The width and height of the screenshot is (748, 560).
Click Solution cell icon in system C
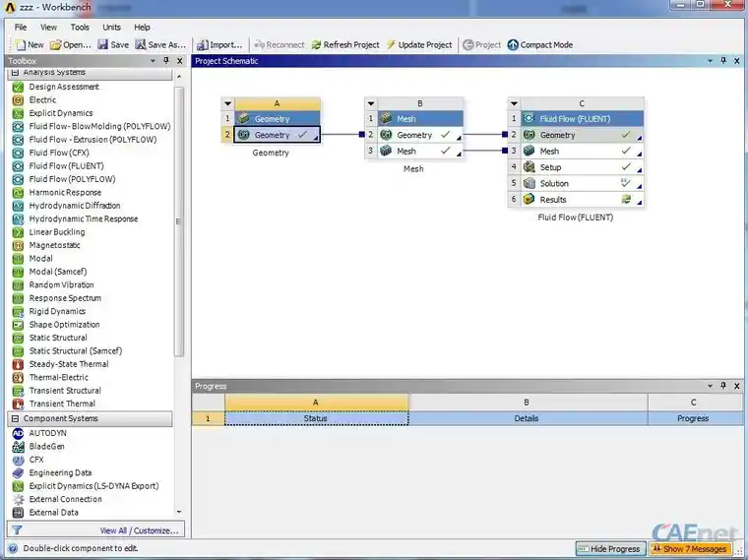(x=530, y=184)
